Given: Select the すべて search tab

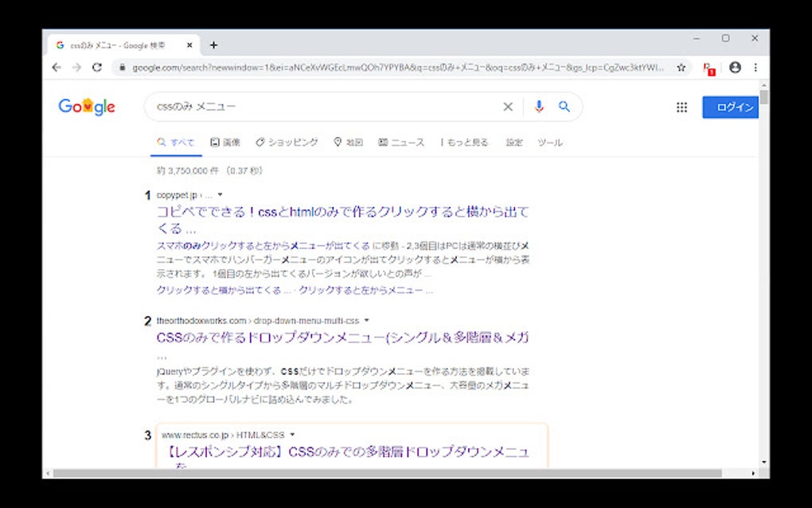Looking at the screenshot, I should click(176, 143).
